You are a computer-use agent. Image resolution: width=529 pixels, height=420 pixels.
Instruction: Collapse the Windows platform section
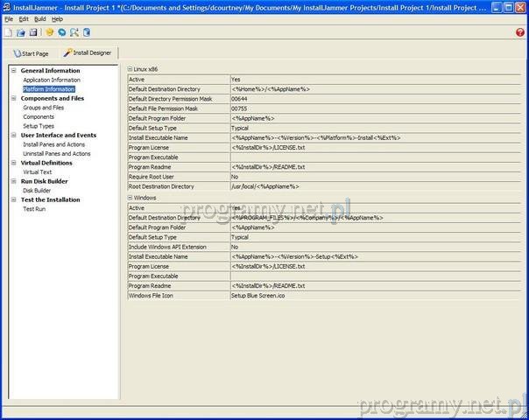coord(129,198)
